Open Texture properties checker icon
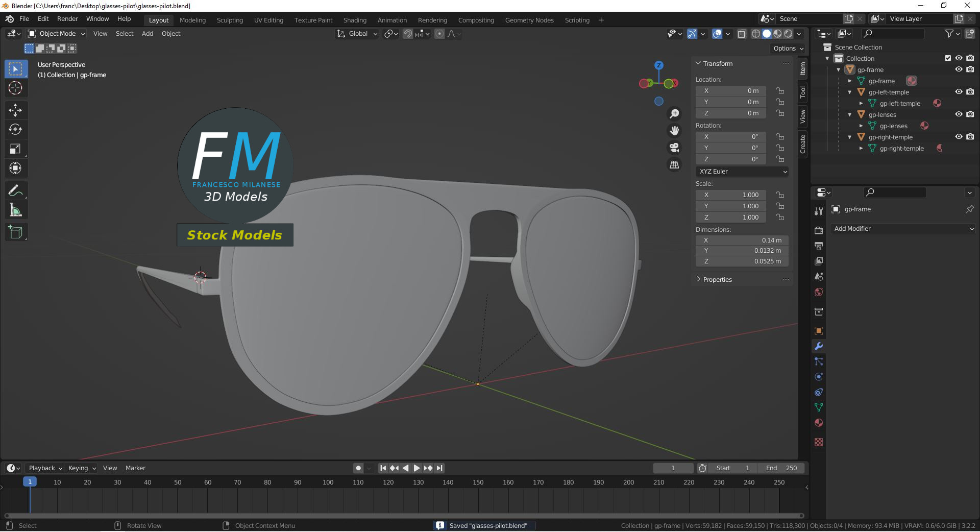 (x=819, y=442)
